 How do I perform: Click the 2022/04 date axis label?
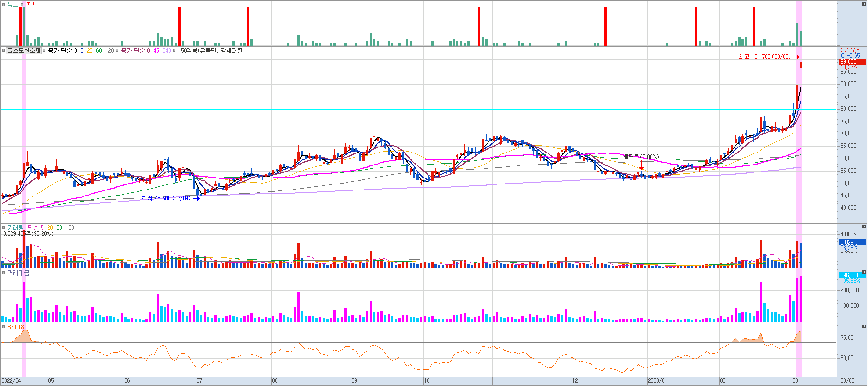[11, 380]
